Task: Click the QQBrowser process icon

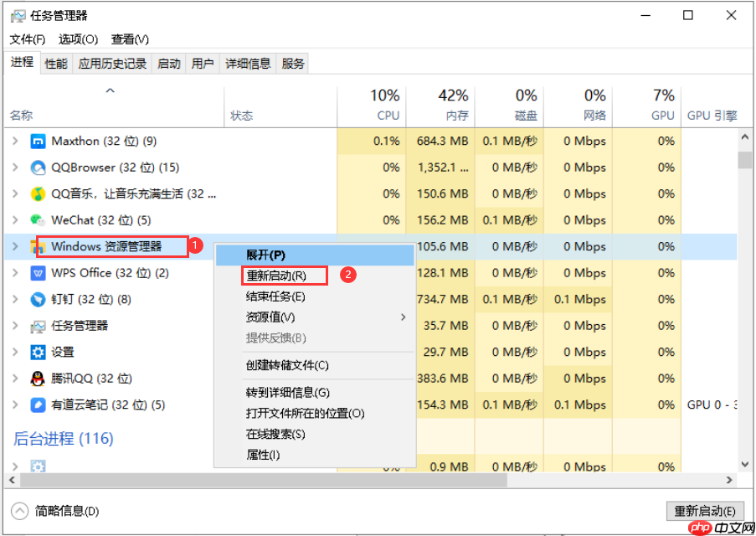Action: point(37,167)
